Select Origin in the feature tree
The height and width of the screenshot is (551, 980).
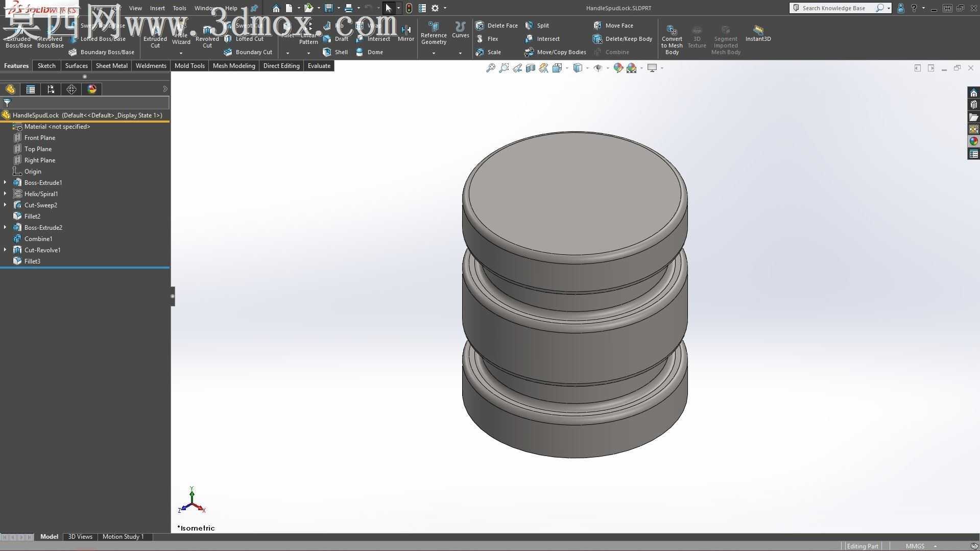[x=33, y=171]
